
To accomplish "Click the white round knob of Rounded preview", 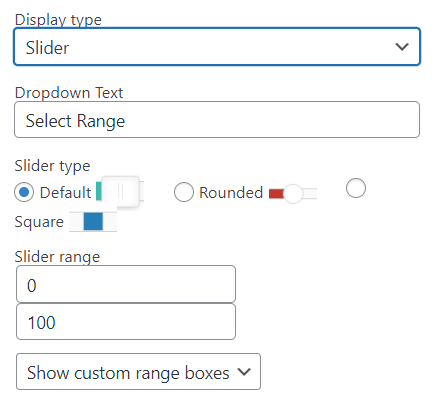I will click(x=293, y=194).
